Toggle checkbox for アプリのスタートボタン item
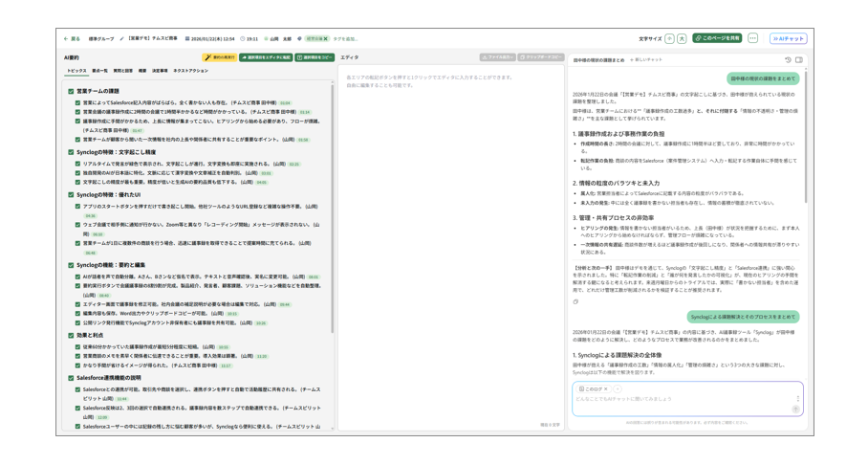The width and height of the screenshot is (868, 465). [78, 207]
